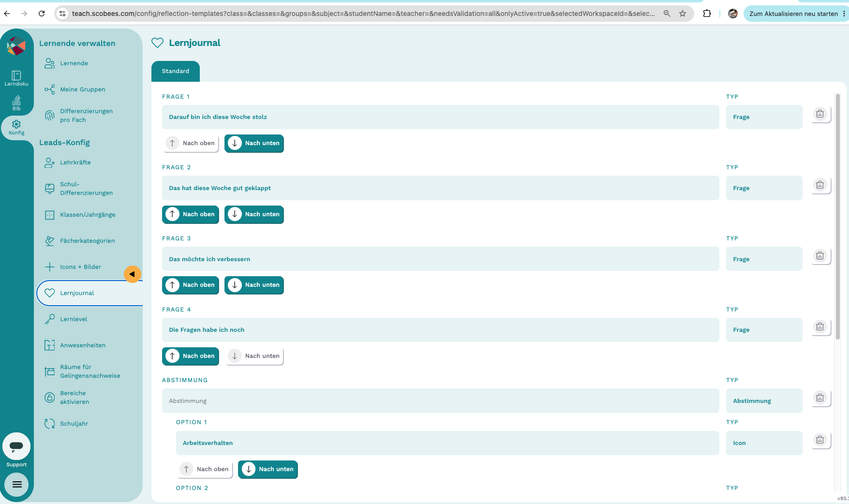Click the zoom magnifier in address bar
This screenshot has height=504, width=849.
point(667,14)
